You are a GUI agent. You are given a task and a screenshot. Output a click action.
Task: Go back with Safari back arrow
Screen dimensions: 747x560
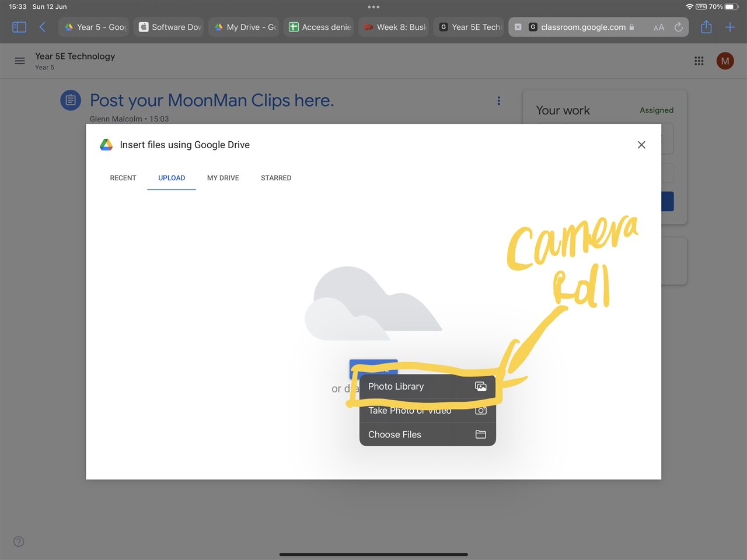coord(42,27)
